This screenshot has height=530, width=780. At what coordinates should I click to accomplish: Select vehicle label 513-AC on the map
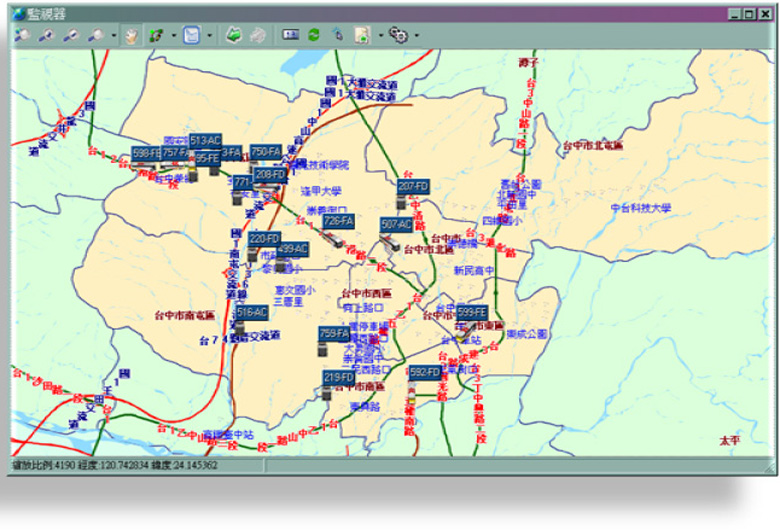[205, 141]
